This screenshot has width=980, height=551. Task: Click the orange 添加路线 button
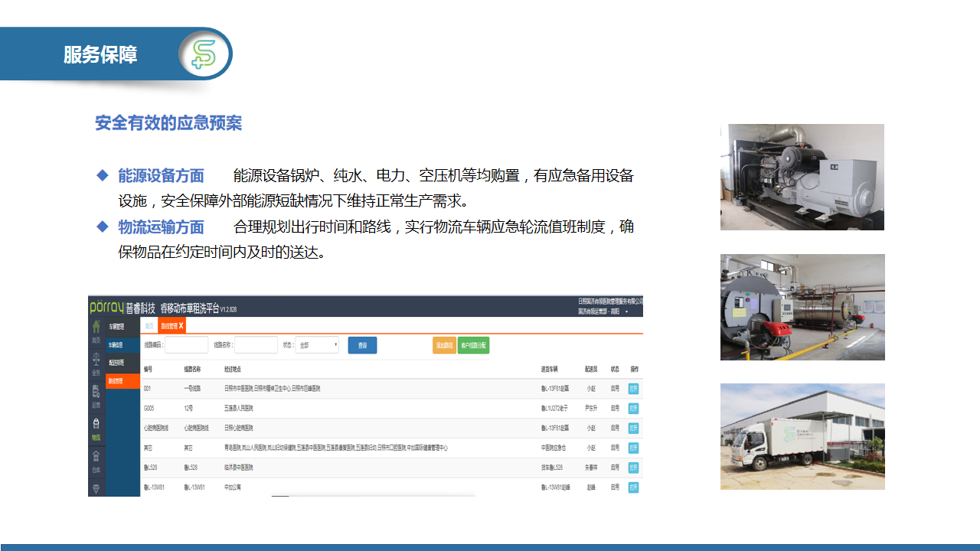click(x=444, y=345)
